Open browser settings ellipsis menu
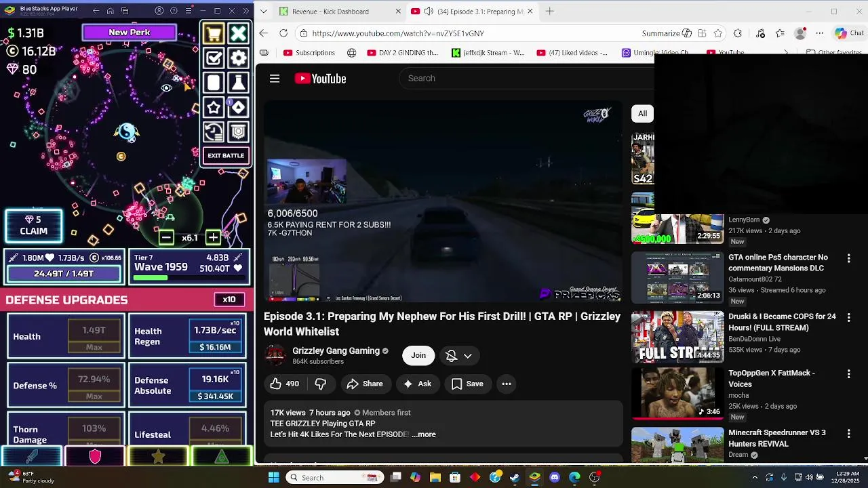Image resolution: width=868 pixels, height=488 pixels. (820, 33)
